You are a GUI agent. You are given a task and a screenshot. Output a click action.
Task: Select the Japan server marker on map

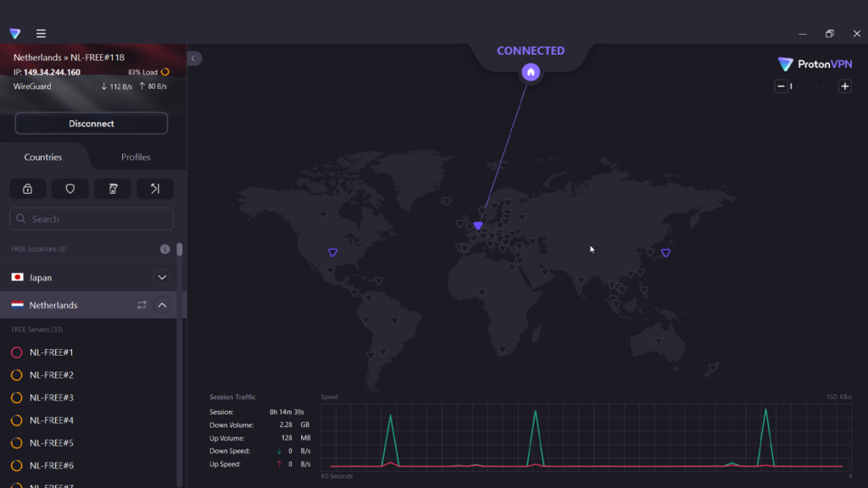(665, 252)
